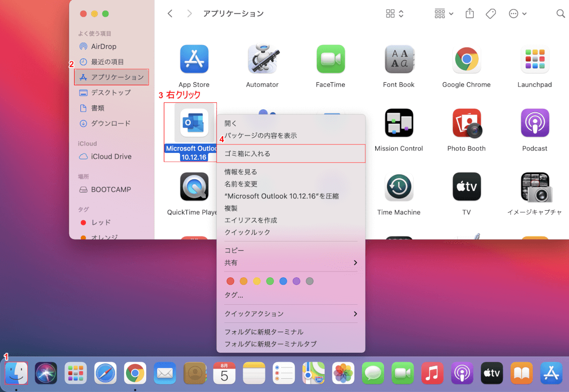Viewport: 569px width, 392px height.
Task: Open the action (ellipsis) menu dropdown
Action: [517, 14]
